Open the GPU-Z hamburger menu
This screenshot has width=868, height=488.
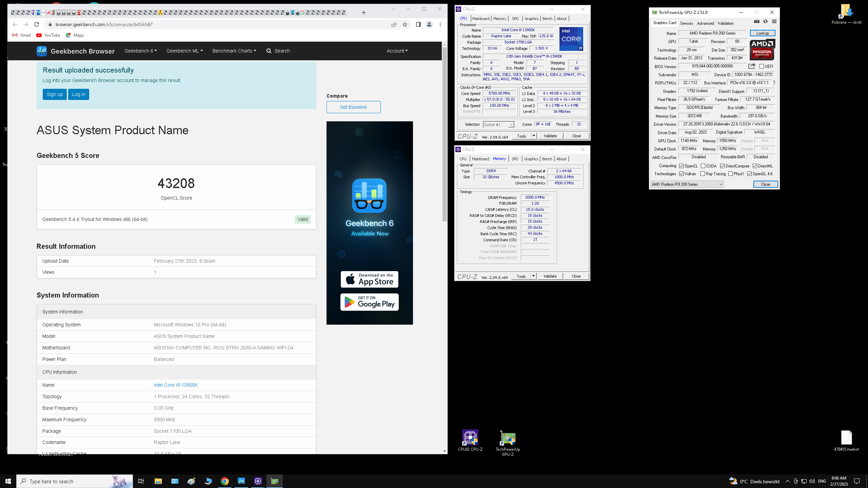(x=774, y=21)
